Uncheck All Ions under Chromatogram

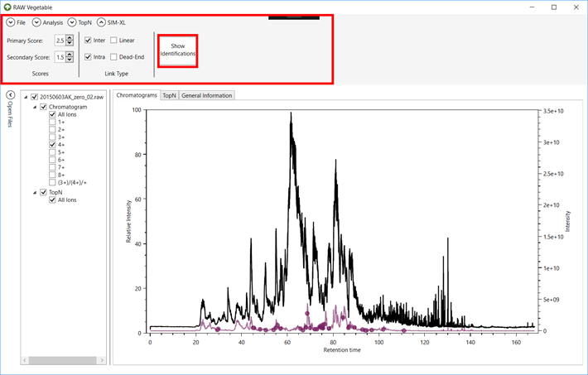click(x=52, y=114)
